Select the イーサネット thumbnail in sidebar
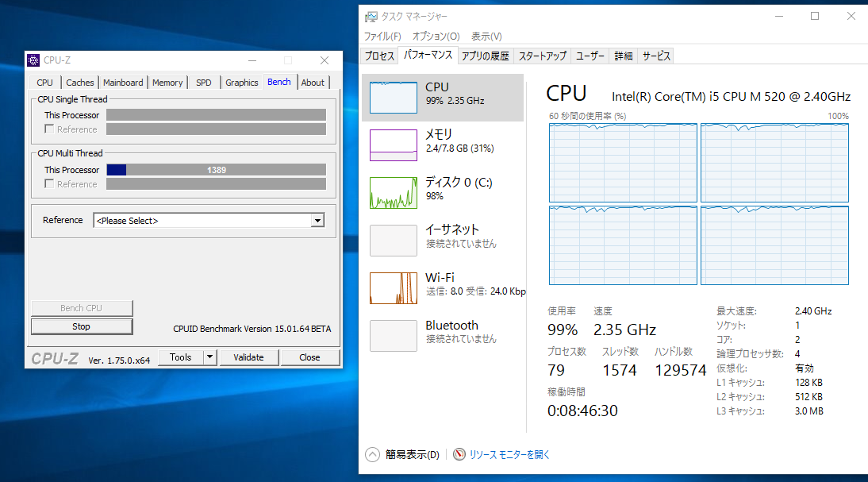This screenshot has width=868, height=482. pos(393,241)
